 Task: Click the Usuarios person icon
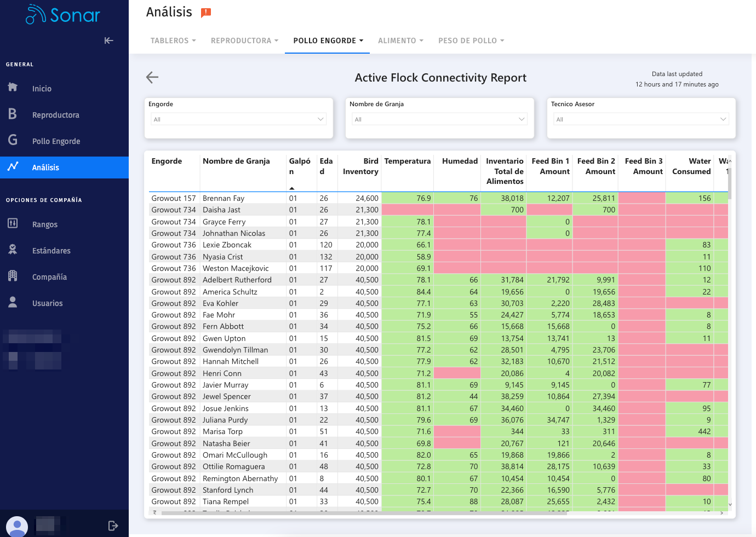point(13,302)
